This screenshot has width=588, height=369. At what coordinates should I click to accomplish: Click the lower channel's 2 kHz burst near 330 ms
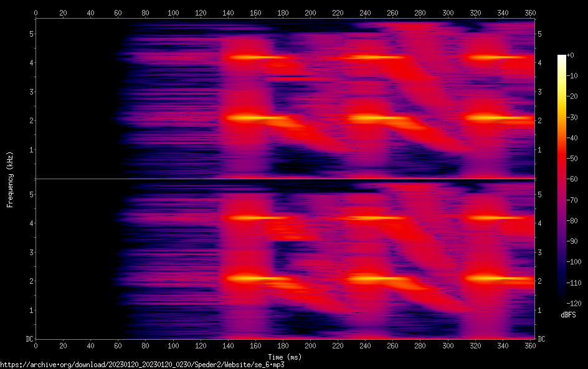[489, 278]
